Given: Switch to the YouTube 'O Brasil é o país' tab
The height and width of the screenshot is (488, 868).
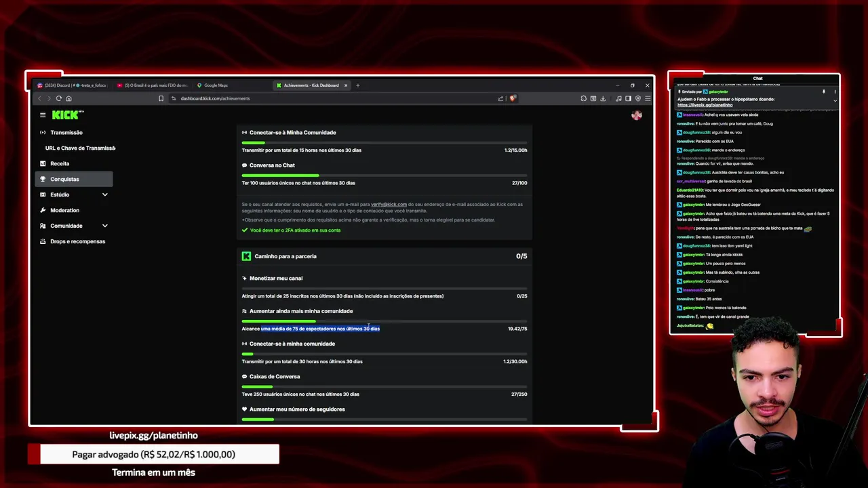Looking at the screenshot, I should pos(152,85).
